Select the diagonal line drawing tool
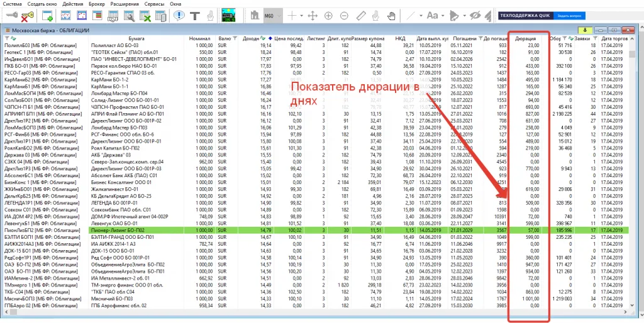The image size is (644, 323). [x=411, y=16]
